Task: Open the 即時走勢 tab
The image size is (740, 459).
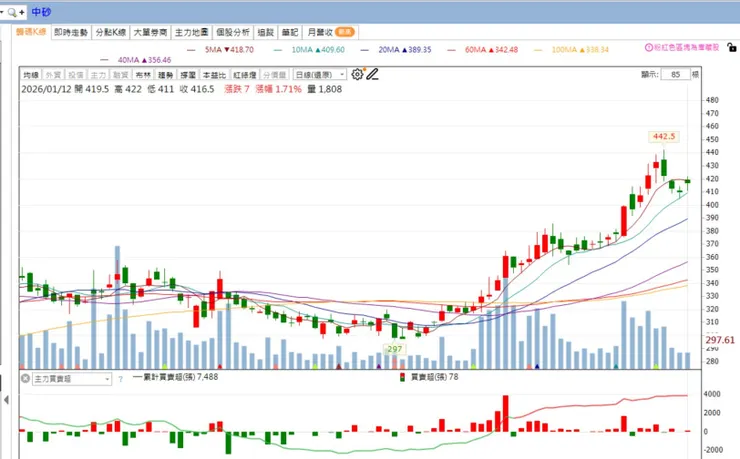Action: 71,32
